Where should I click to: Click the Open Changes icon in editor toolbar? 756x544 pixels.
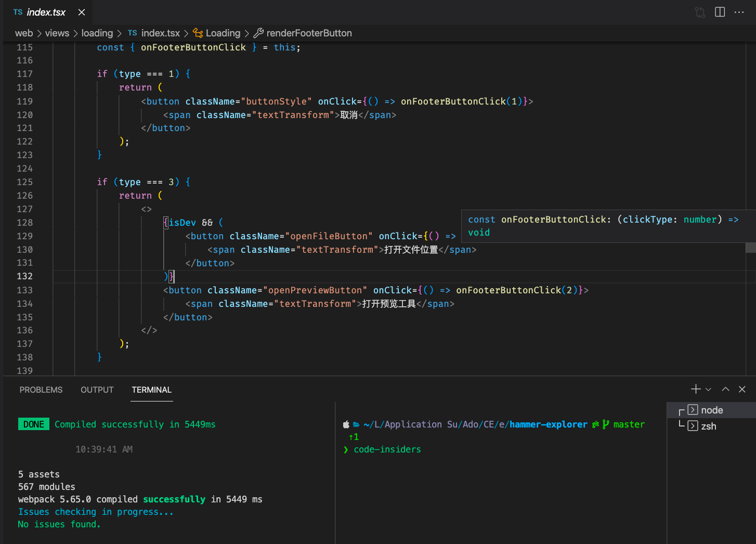pos(700,12)
